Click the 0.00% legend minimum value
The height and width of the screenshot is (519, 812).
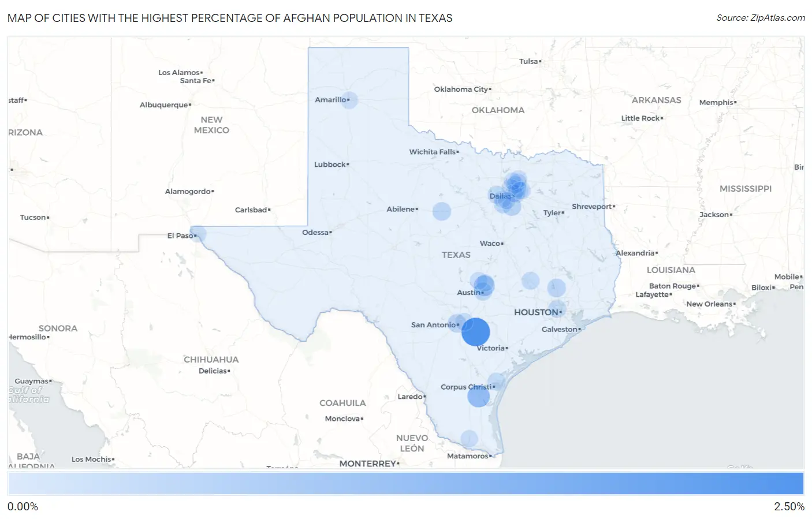pyautogui.click(x=23, y=507)
